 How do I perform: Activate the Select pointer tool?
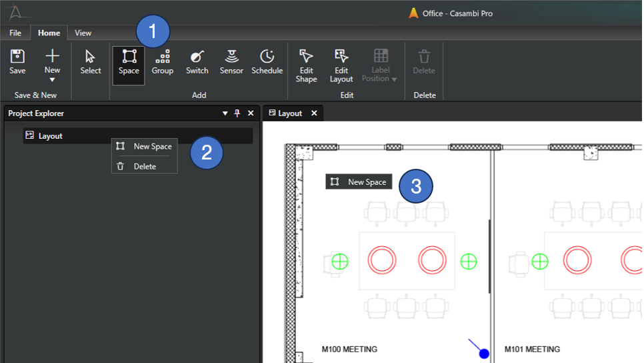pos(91,62)
